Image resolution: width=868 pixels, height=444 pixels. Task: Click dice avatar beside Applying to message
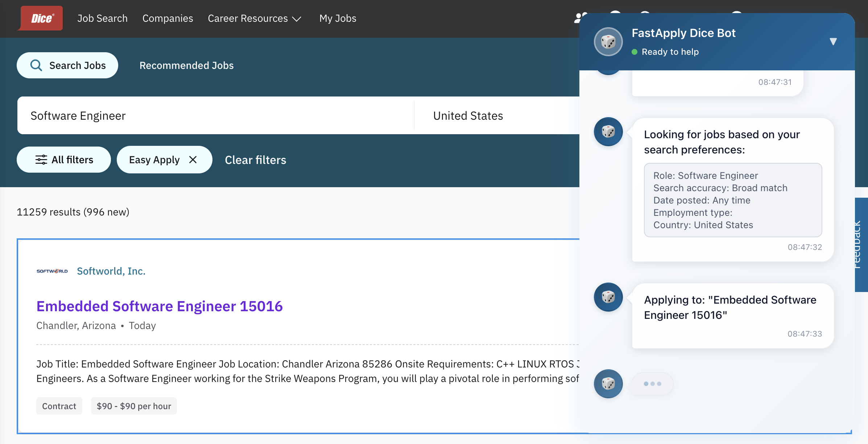(x=608, y=297)
